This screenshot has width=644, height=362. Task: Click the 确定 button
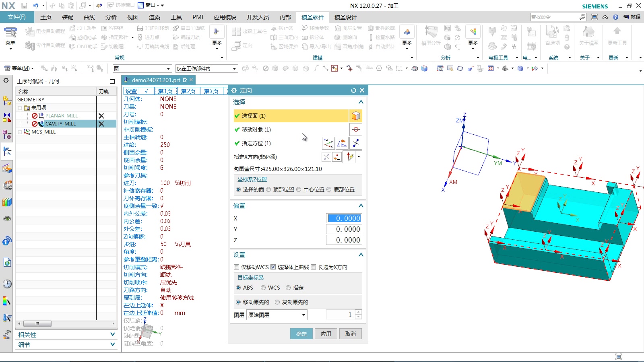click(x=301, y=334)
